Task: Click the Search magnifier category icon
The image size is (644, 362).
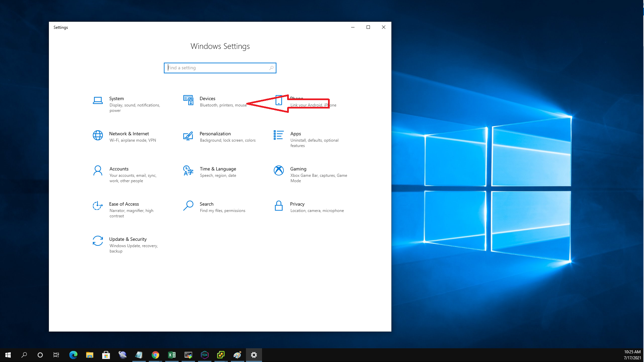Action: pyautogui.click(x=188, y=206)
